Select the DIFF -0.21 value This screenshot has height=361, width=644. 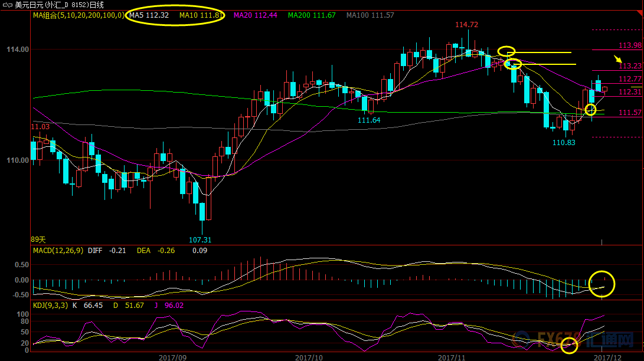point(107,251)
